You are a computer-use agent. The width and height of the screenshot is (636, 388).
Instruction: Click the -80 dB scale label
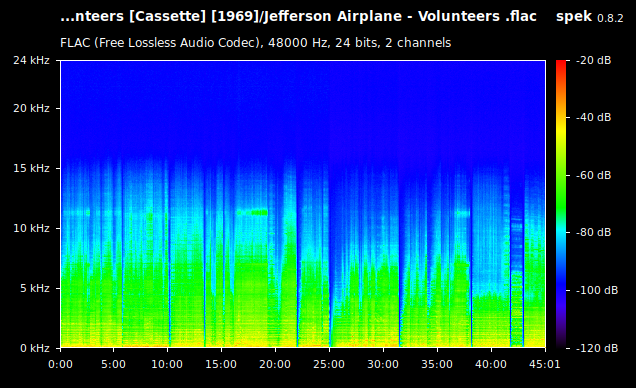[x=593, y=232]
